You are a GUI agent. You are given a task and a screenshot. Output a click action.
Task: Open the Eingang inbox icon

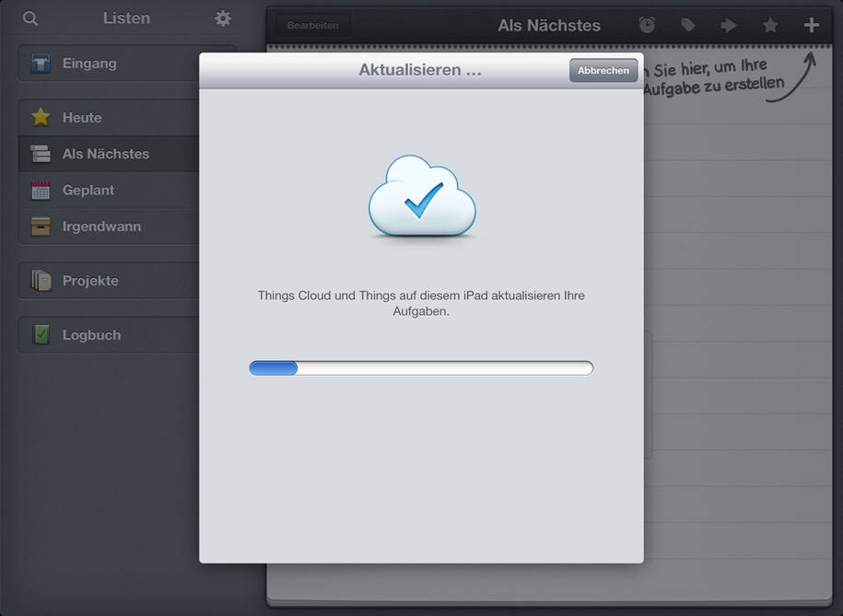[41, 63]
